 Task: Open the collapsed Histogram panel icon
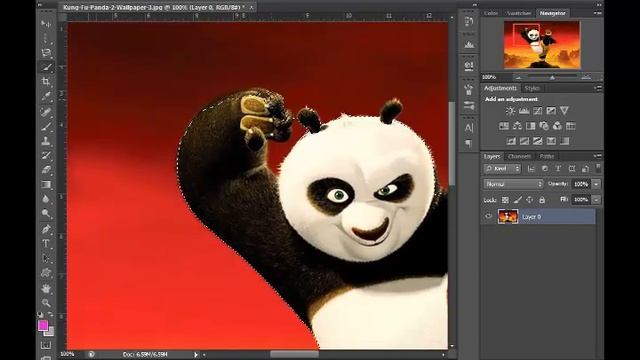coord(469,44)
